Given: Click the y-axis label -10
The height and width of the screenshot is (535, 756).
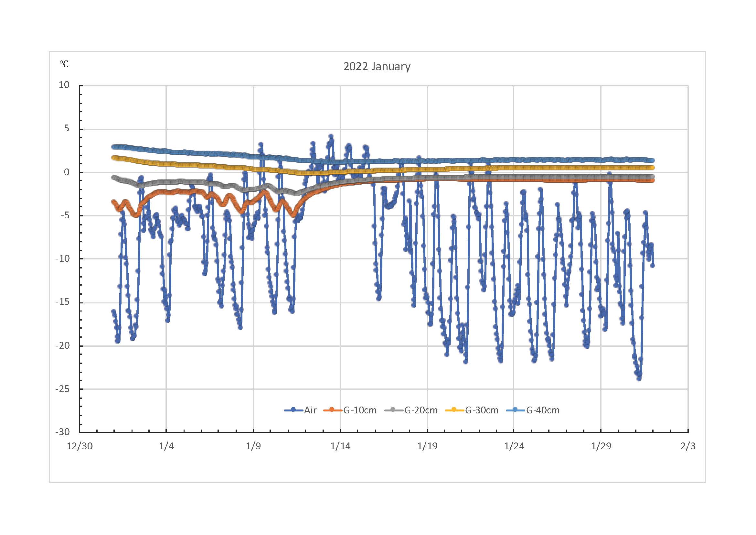Looking at the screenshot, I should (x=62, y=259).
